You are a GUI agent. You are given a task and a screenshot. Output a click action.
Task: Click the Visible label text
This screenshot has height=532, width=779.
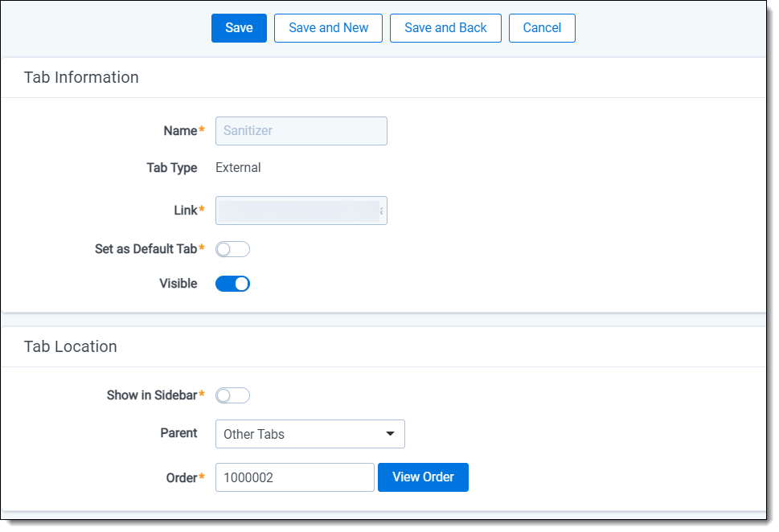(x=178, y=284)
